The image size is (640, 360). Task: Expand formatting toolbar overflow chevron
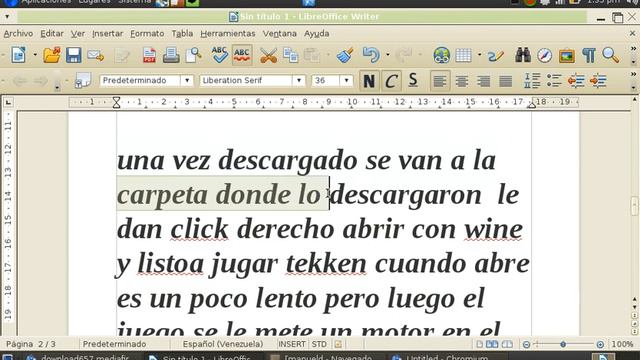tap(633, 74)
